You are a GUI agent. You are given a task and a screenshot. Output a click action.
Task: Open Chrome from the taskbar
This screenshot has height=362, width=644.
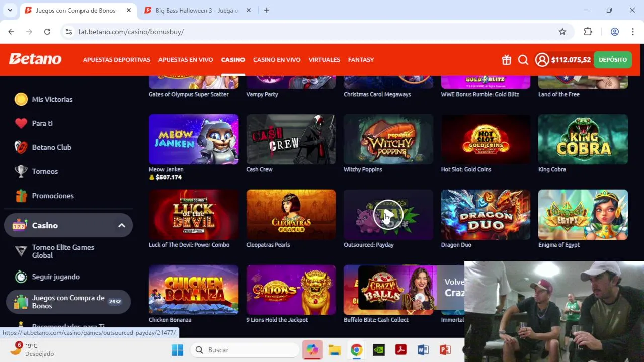point(357,350)
